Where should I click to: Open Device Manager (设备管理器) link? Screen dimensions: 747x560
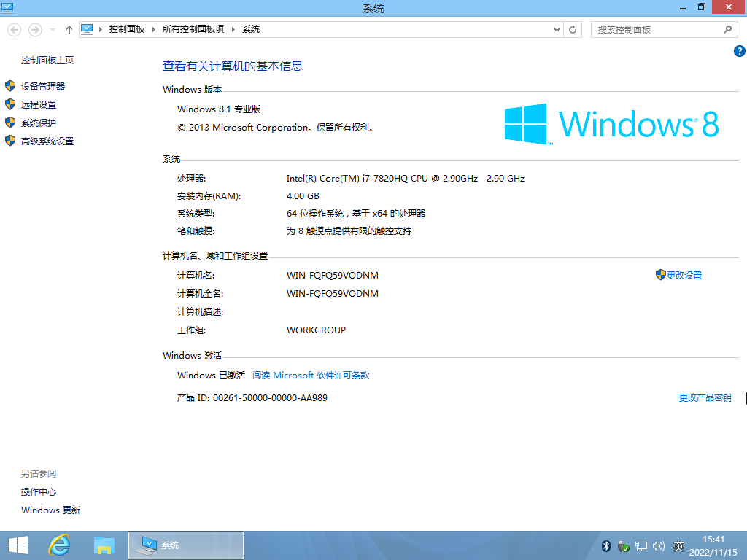[43, 86]
